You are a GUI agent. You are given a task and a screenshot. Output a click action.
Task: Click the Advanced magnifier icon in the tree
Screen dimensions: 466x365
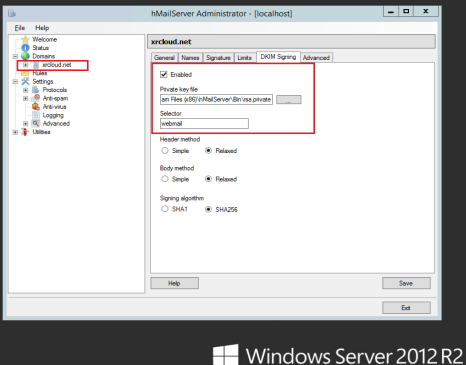coord(36,124)
